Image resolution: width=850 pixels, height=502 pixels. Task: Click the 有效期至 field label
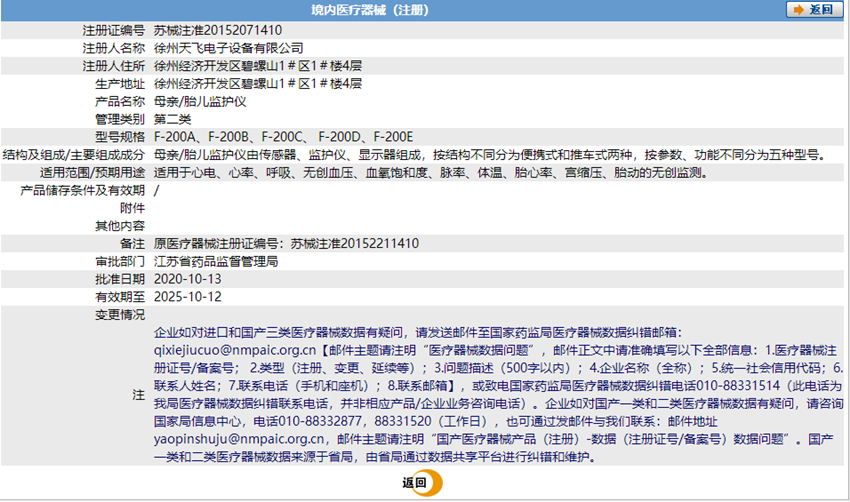tap(120, 297)
